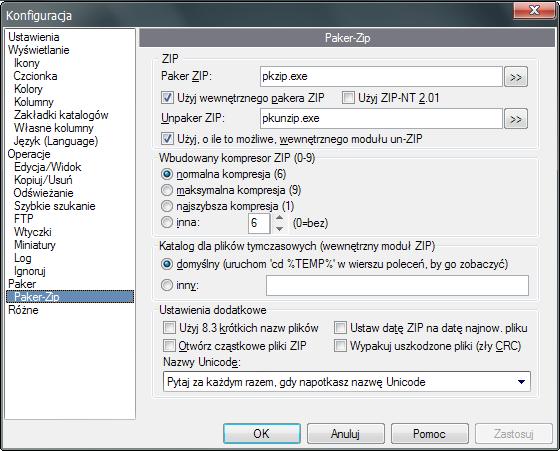Select Odświeżanie tree item
The width and height of the screenshot is (560, 451).
(44, 193)
